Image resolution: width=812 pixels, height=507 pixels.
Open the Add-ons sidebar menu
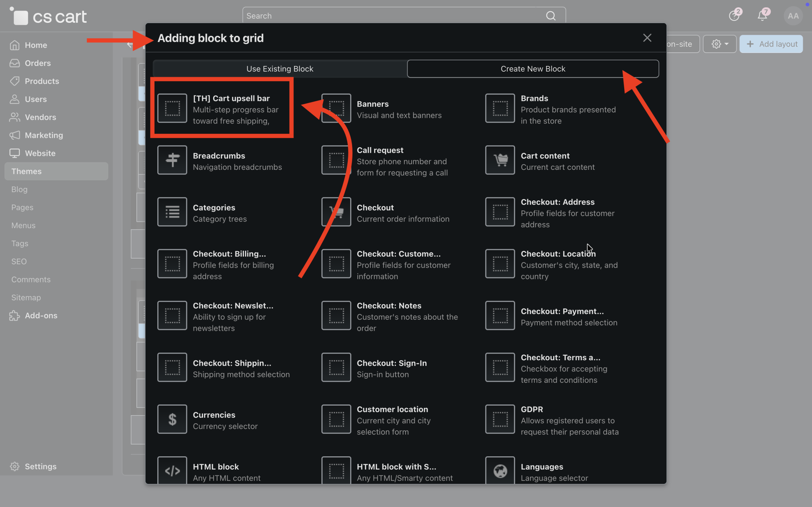41,316
